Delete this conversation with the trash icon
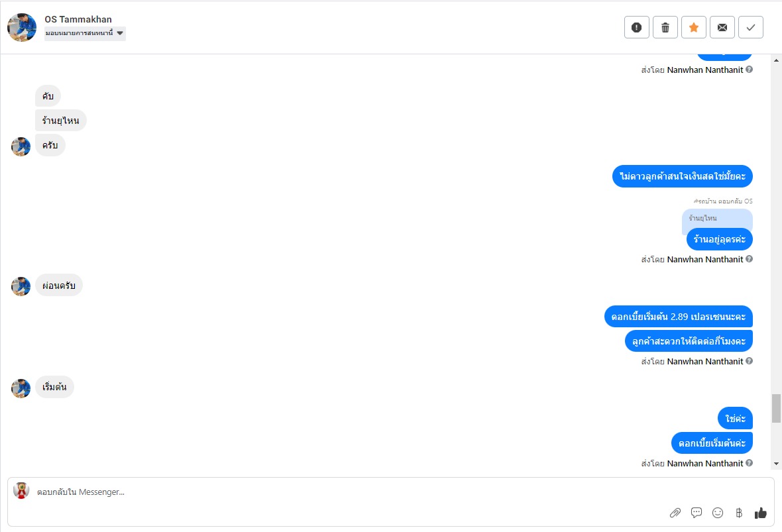The width and height of the screenshot is (782, 532). pyautogui.click(x=665, y=27)
